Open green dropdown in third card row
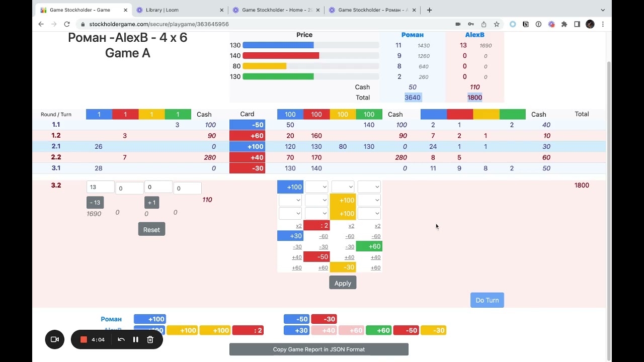This screenshot has width=644, height=362. 369,213
